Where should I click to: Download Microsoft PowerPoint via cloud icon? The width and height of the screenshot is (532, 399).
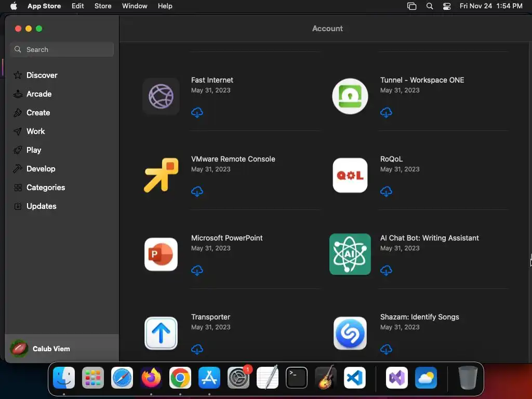click(x=197, y=270)
